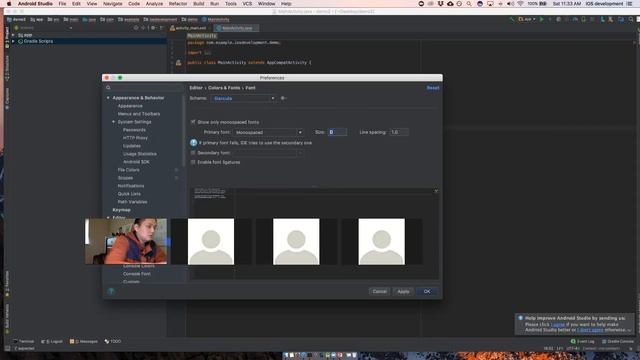Enable the Secondary font checkbox
Screen dimensions: 640x360
click(193, 153)
